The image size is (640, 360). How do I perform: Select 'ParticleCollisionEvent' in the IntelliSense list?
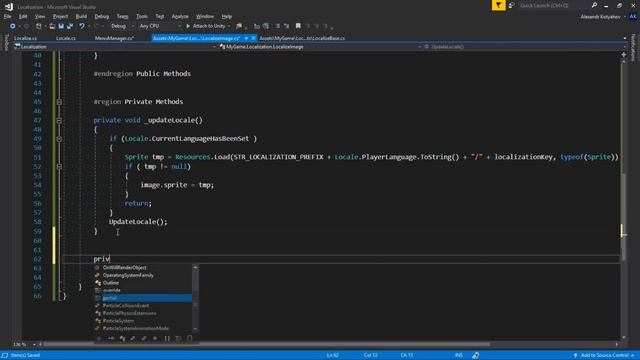click(143, 306)
